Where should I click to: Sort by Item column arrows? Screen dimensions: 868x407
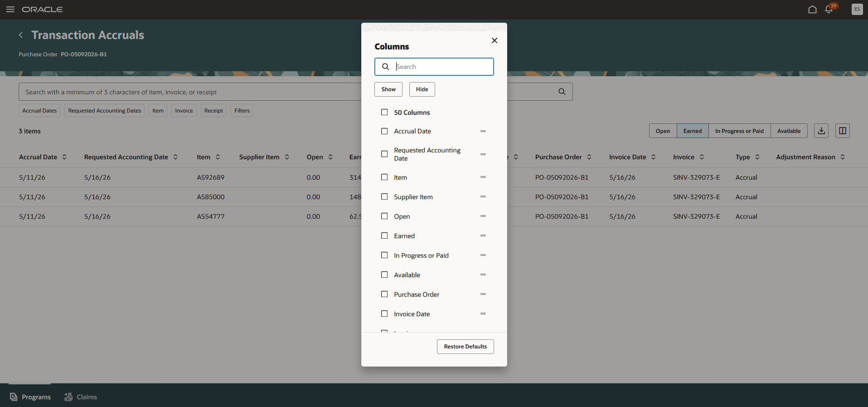click(x=218, y=157)
